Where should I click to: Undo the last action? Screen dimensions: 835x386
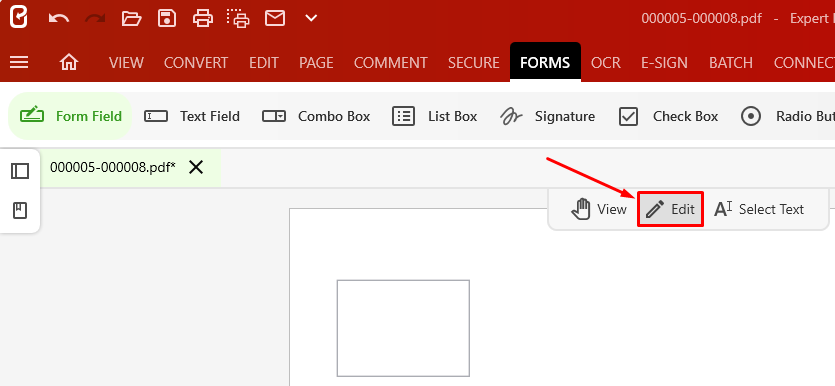59,19
